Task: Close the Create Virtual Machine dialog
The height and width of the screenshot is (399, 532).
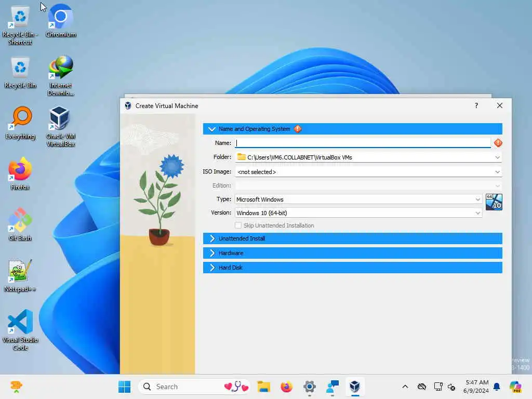Action: pos(499,105)
